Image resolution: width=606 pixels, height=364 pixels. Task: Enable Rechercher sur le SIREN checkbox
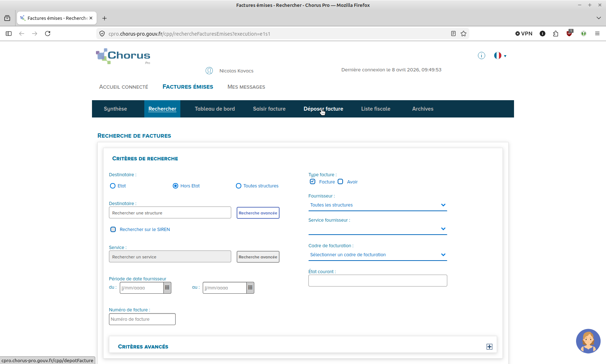click(113, 230)
